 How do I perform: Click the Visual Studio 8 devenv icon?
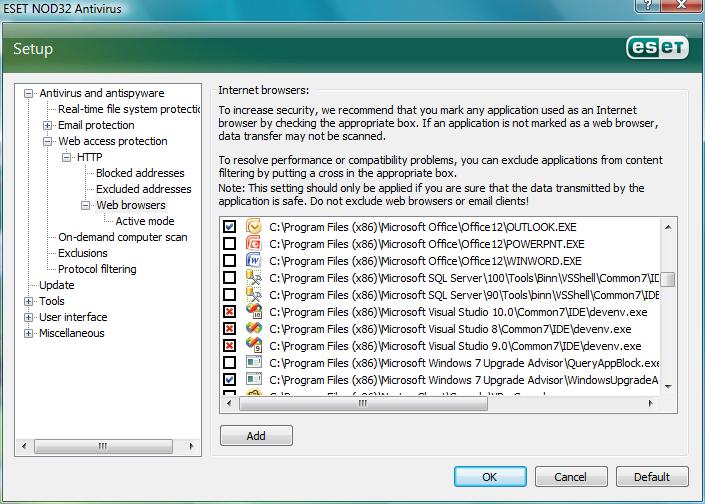pyautogui.click(x=254, y=328)
